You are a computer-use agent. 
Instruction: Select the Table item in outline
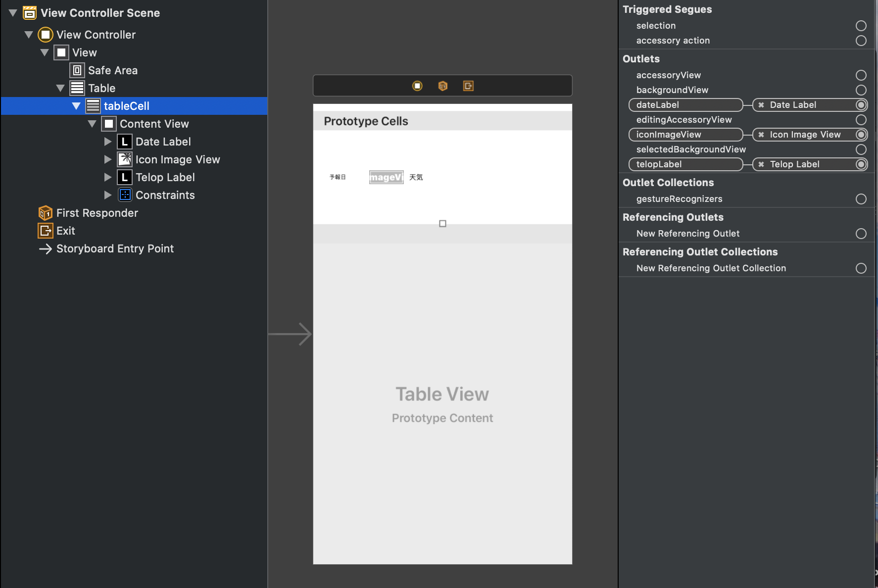point(101,88)
